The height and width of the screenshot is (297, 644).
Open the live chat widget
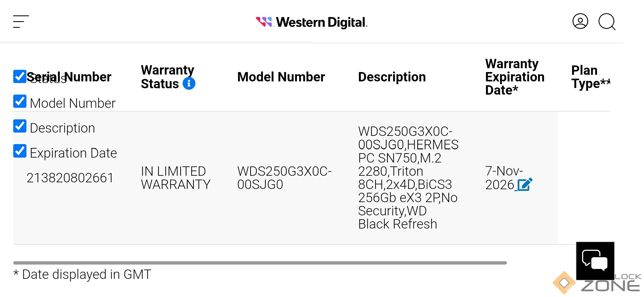tap(595, 260)
